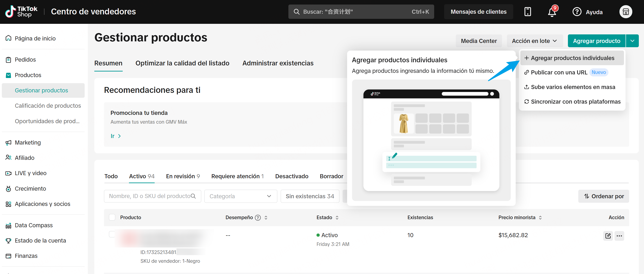Click the mobile phone icon in header
The width and height of the screenshot is (644, 274).
click(x=527, y=12)
